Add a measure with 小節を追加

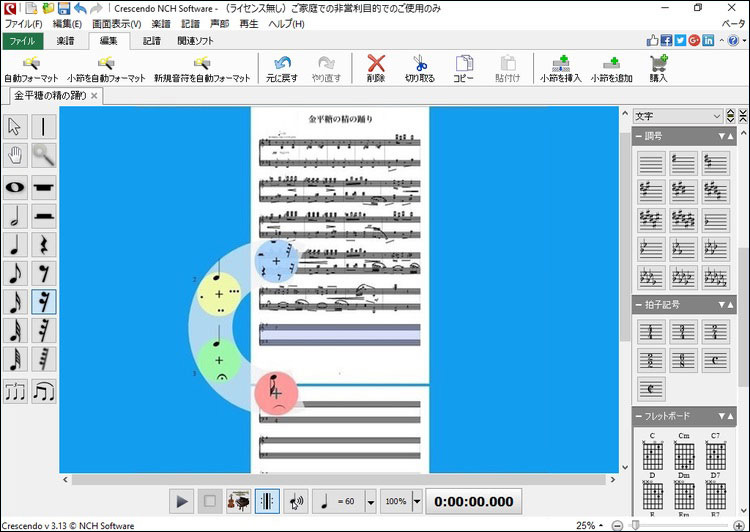pyautogui.click(x=612, y=69)
